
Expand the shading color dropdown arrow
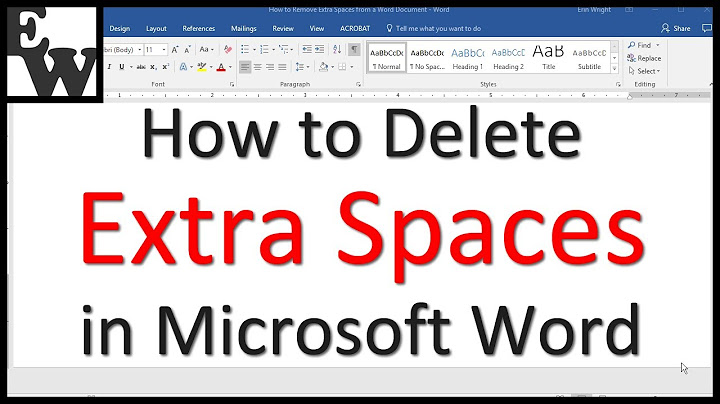[x=332, y=67]
